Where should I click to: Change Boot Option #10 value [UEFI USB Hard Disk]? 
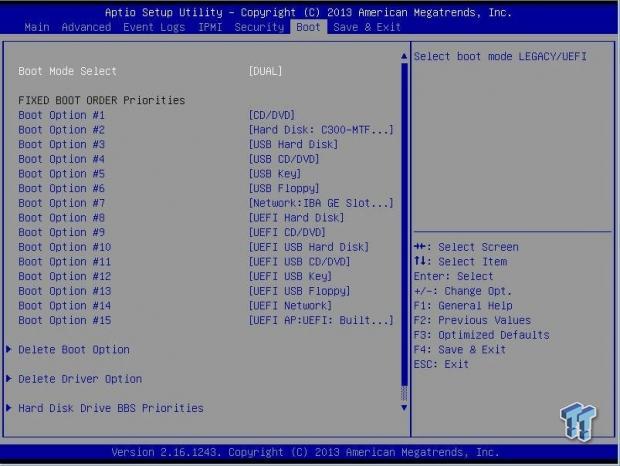coord(308,247)
